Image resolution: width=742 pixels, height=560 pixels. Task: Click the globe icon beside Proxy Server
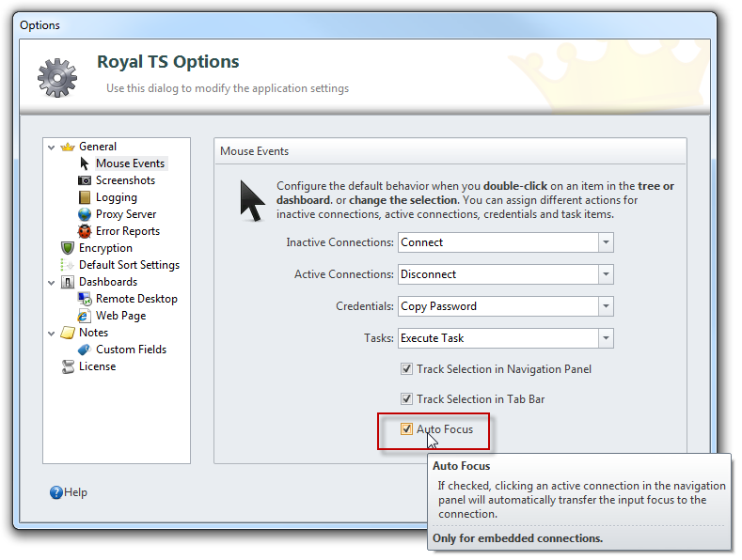coord(85,214)
